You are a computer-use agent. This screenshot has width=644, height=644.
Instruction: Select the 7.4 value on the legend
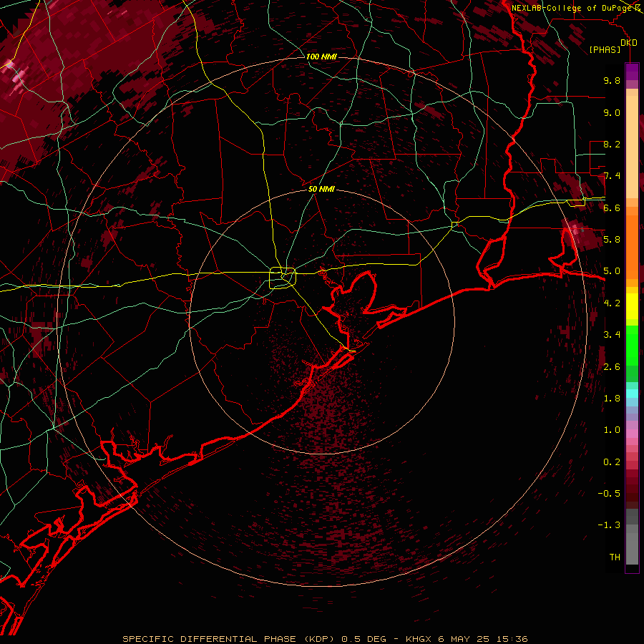pyautogui.click(x=612, y=176)
